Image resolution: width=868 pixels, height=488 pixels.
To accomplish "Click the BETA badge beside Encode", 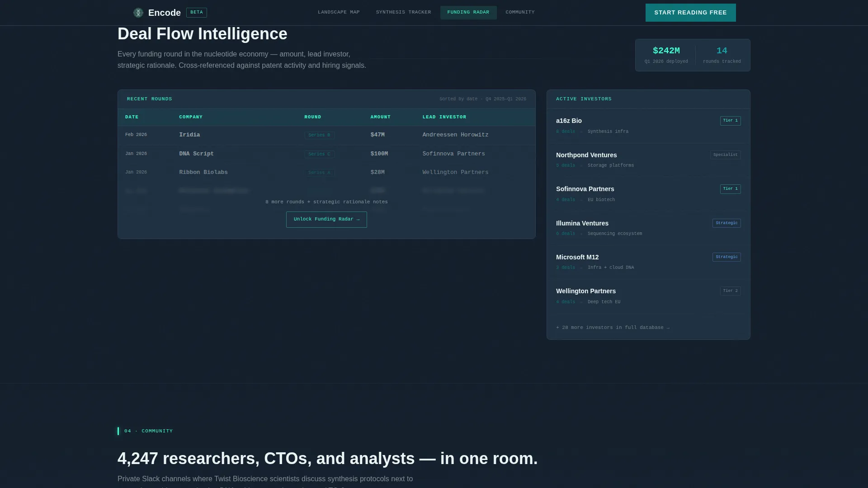I will coord(197,13).
